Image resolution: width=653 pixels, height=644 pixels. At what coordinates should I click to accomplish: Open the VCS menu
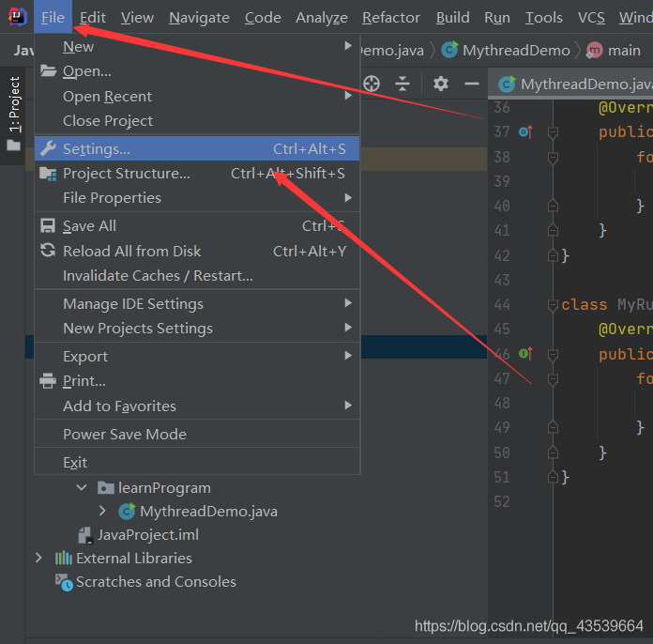pos(591,18)
